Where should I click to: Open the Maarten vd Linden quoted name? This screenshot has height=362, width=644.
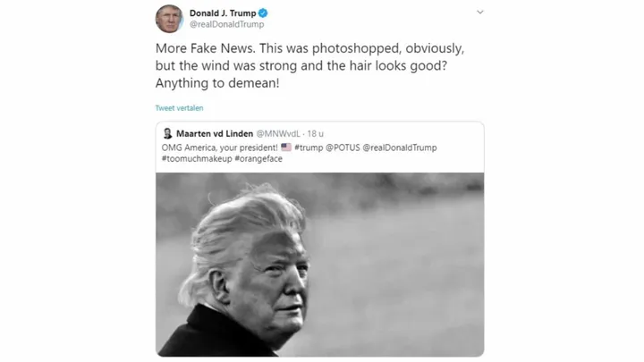point(215,134)
